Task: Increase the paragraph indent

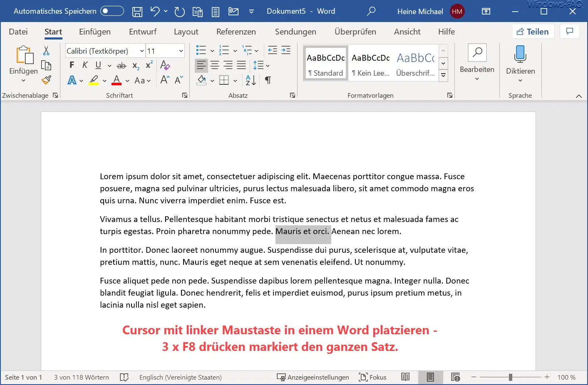Action: tap(286, 51)
